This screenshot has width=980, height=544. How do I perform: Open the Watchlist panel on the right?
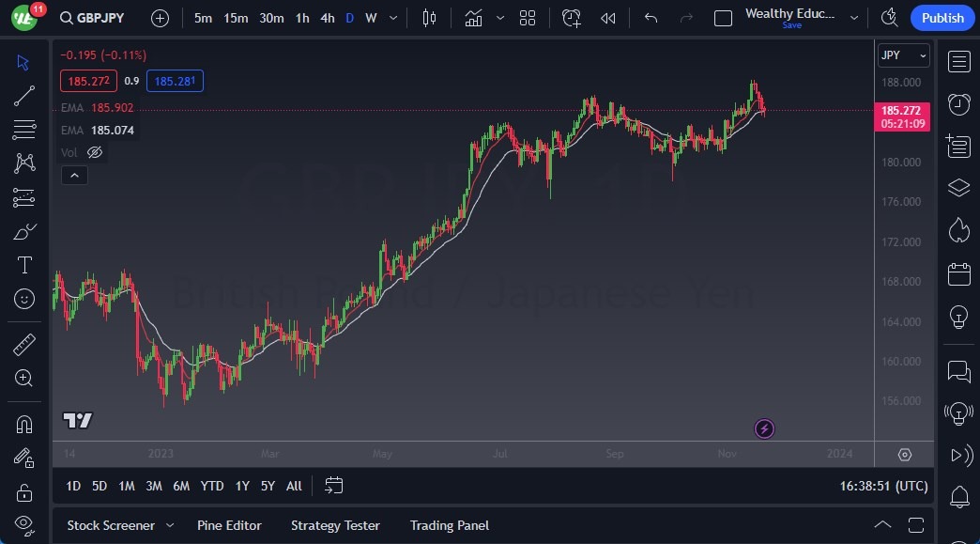[958, 61]
